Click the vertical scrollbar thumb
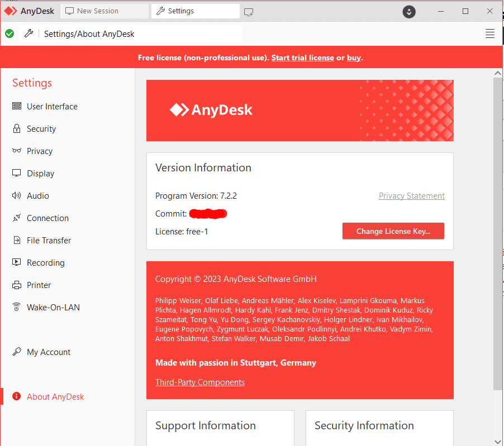The image size is (504, 446). click(x=497, y=233)
